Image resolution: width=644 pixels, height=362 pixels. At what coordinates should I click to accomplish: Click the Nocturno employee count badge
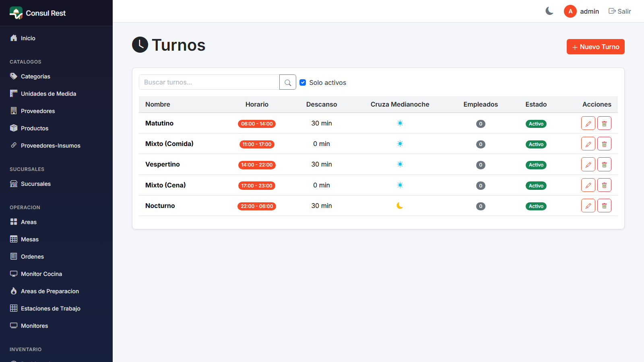click(x=481, y=206)
